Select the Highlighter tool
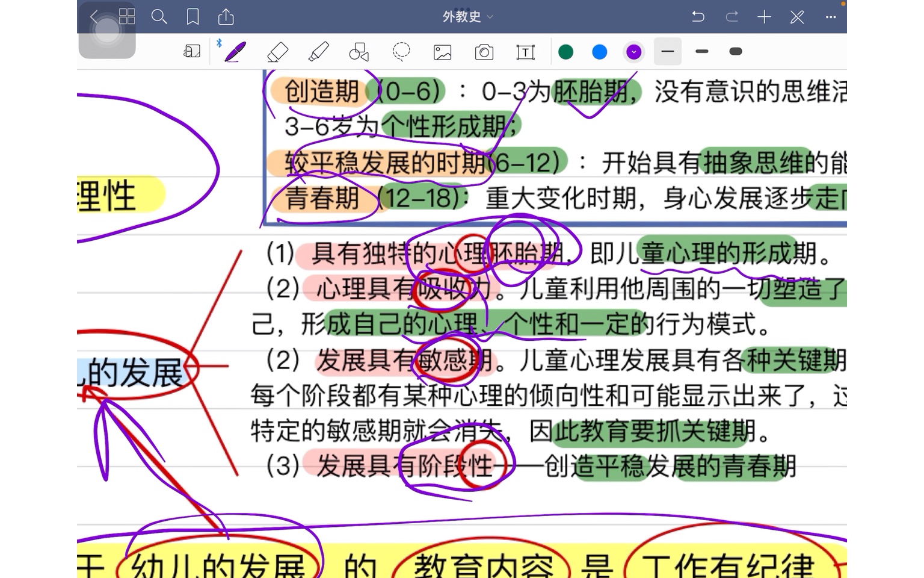The image size is (924, 578). pyautogui.click(x=318, y=52)
